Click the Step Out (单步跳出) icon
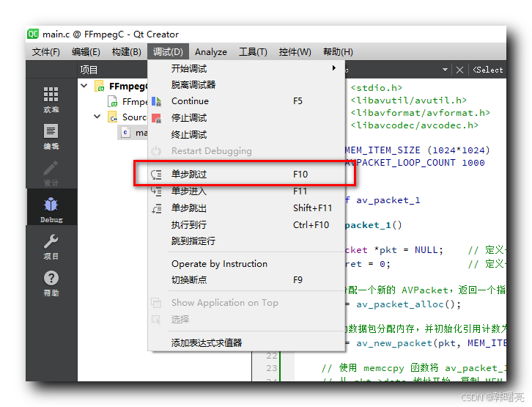The height and width of the screenshot is (407, 532). coord(156,208)
